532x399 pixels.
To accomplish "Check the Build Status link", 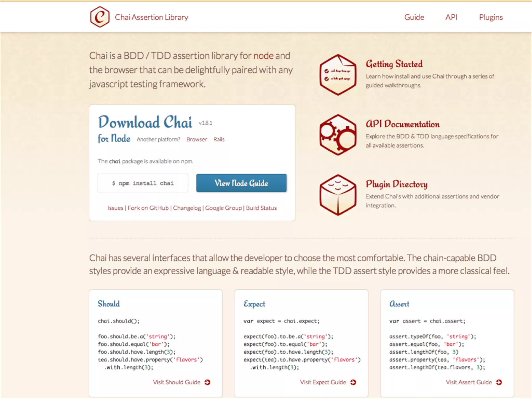I will pyautogui.click(x=261, y=208).
